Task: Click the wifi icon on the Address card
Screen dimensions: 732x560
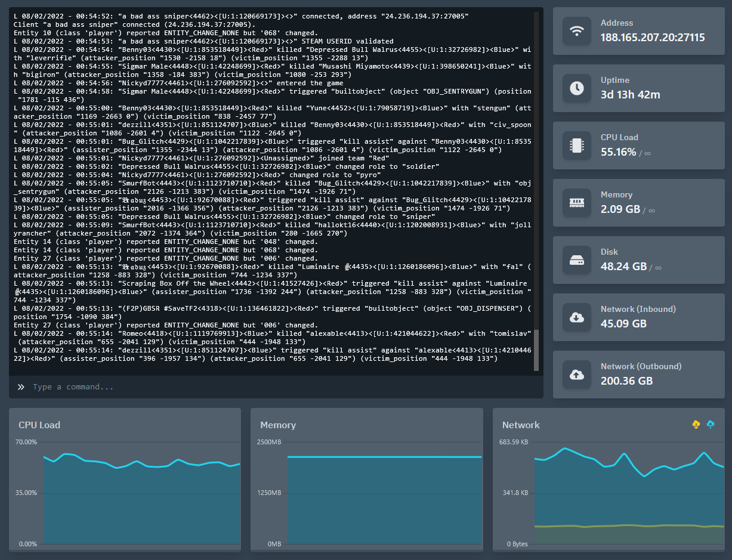Action: [x=577, y=31]
